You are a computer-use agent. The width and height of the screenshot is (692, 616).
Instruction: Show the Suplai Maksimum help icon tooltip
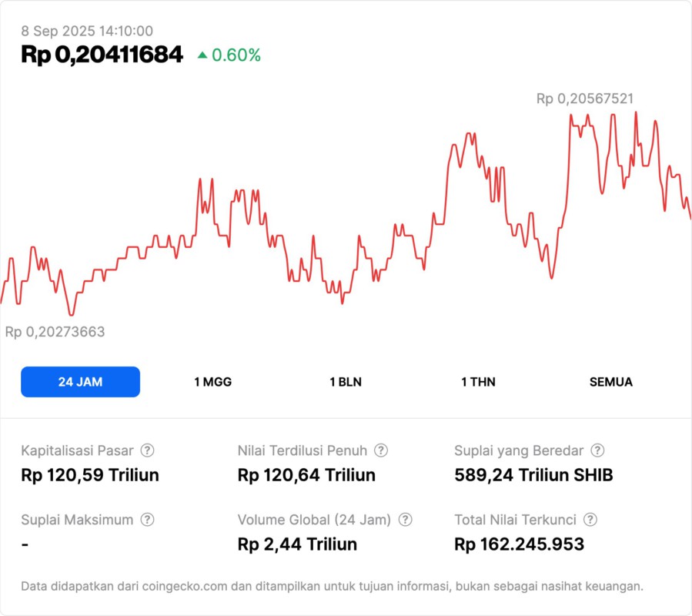point(147,520)
